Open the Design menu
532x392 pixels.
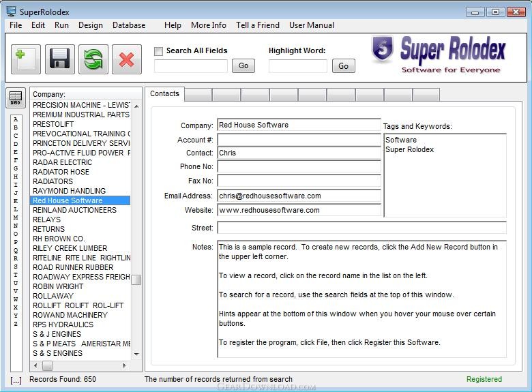[91, 25]
